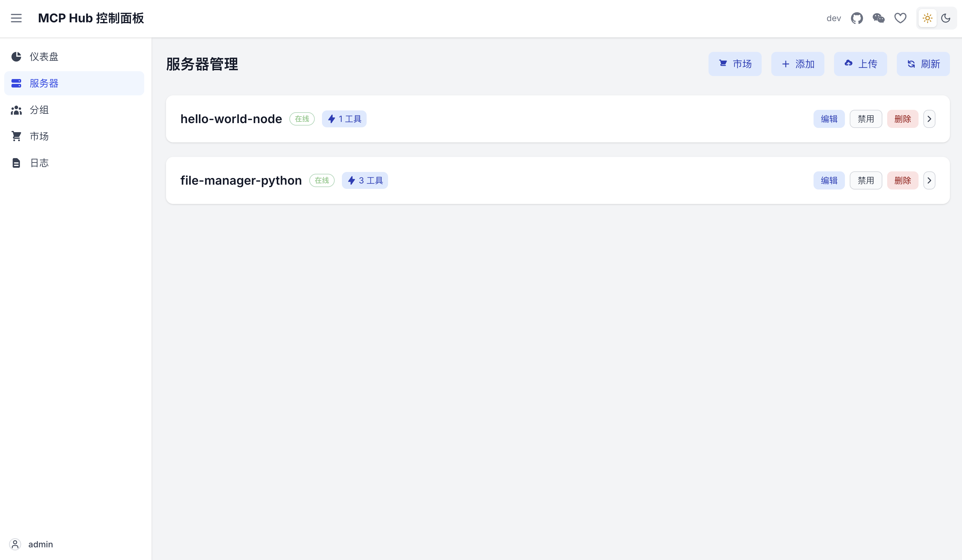The width and height of the screenshot is (962, 560).
Task: Click the admin user avatar icon
Action: pos(15,544)
